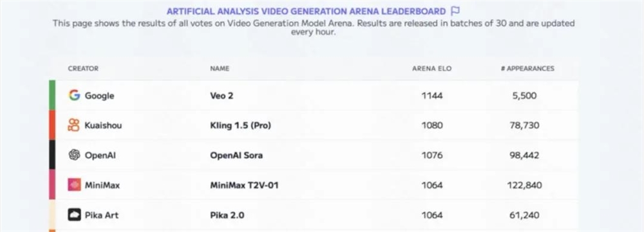644x232 pixels.
Task: Click the Kuaishou logo icon
Action: (x=74, y=125)
